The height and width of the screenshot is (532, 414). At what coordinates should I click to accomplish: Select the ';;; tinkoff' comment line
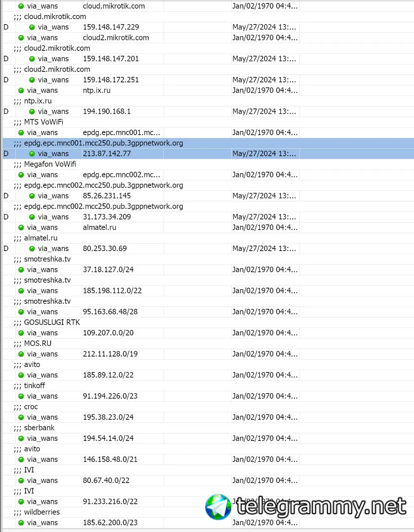(x=29, y=386)
